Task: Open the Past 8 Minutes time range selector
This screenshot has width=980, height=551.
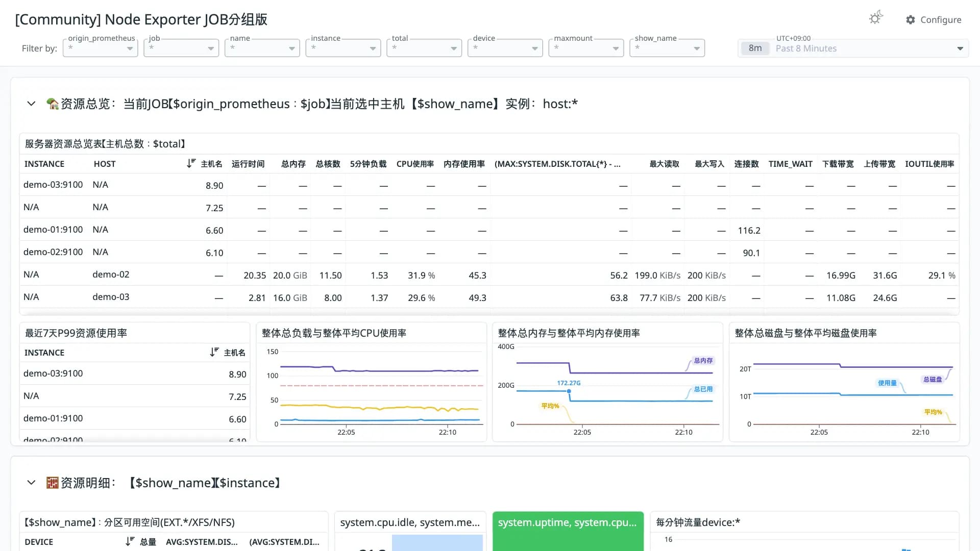Action: coord(853,48)
